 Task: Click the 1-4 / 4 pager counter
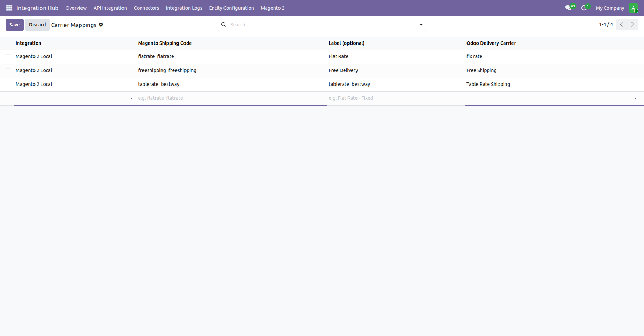tap(606, 24)
